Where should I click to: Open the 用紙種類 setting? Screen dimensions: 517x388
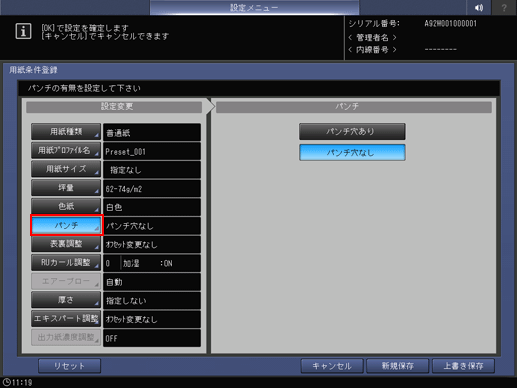coord(66,132)
